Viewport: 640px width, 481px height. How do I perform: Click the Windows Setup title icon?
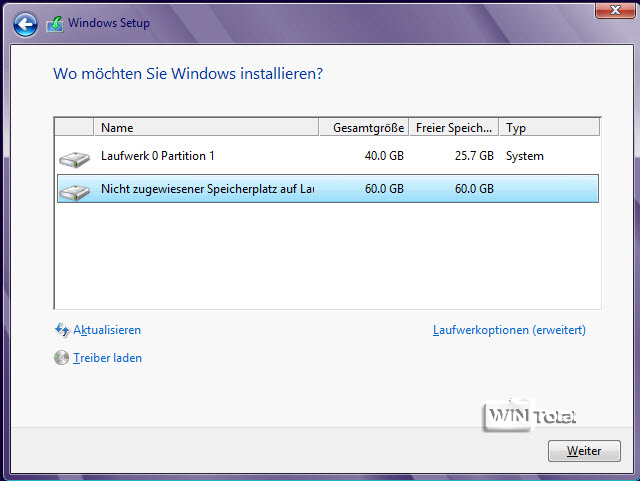tap(55, 24)
